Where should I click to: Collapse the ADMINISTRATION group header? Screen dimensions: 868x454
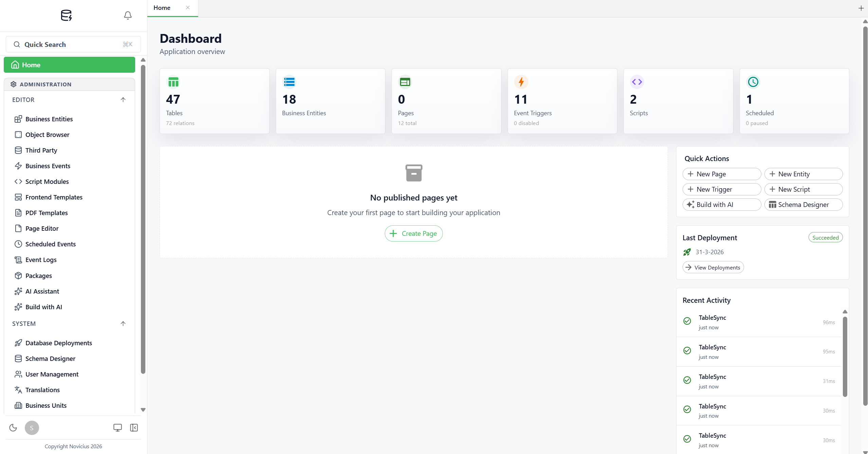[x=69, y=84]
